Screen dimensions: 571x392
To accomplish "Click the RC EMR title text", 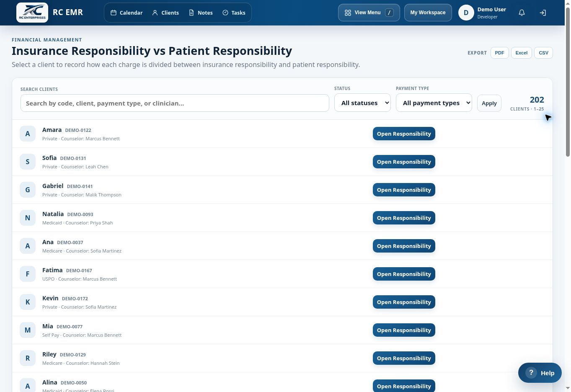I will click(x=68, y=12).
